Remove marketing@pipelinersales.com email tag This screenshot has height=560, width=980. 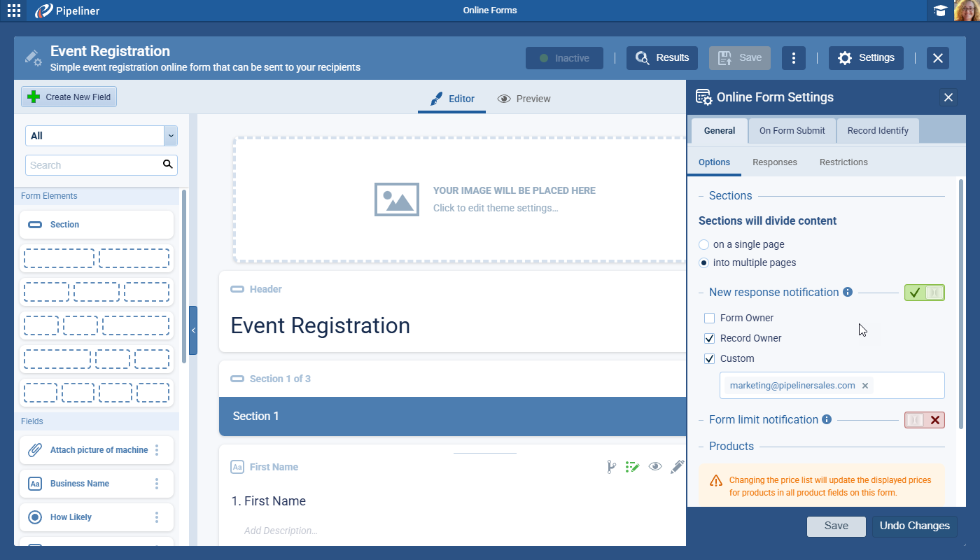[865, 386]
